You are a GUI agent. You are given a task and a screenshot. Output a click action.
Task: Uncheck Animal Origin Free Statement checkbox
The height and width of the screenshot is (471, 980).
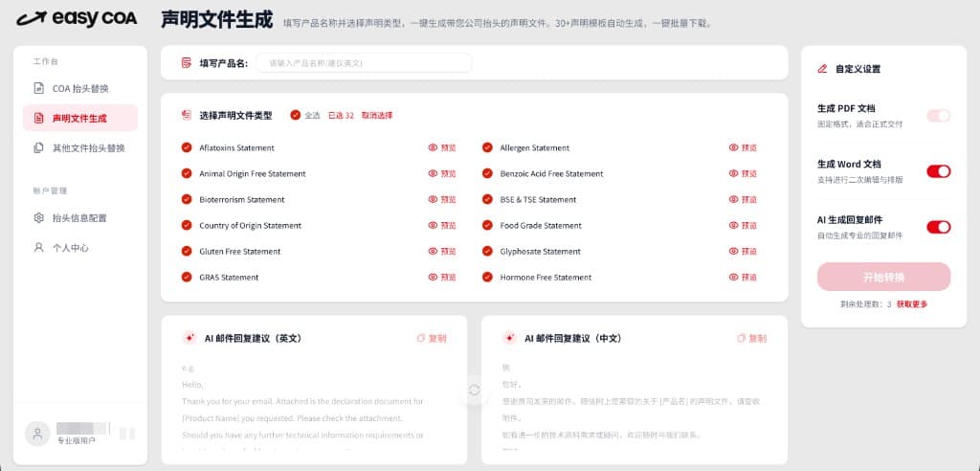pos(187,173)
